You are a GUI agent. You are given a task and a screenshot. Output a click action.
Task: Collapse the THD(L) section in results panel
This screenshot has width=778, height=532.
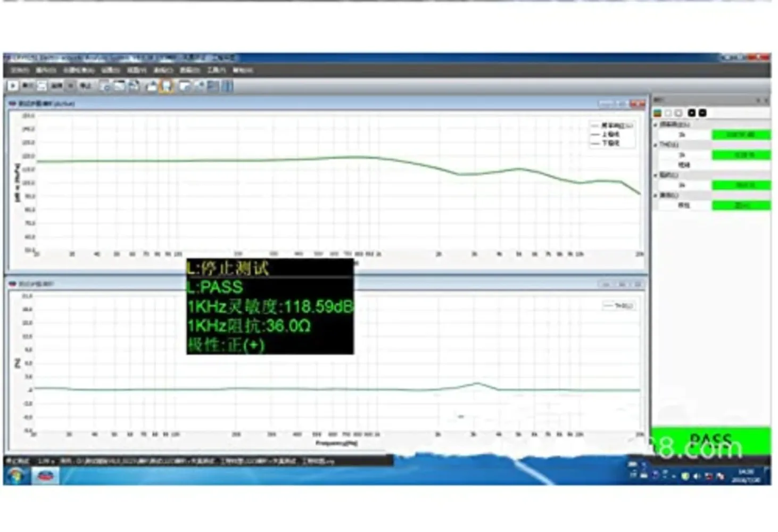pyautogui.click(x=656, y=145)
